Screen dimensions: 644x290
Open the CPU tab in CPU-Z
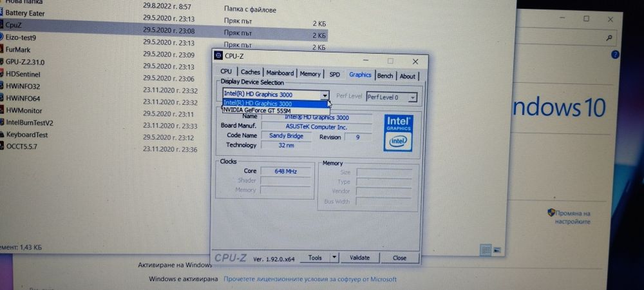pyautogui.click(x=226, y=72)
